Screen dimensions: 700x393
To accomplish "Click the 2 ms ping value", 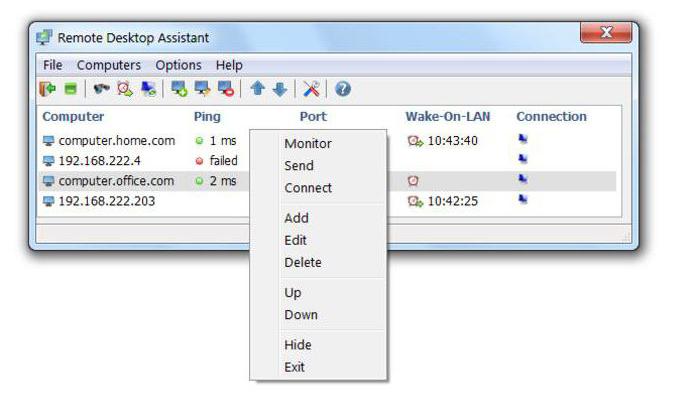I will point(223,181).
